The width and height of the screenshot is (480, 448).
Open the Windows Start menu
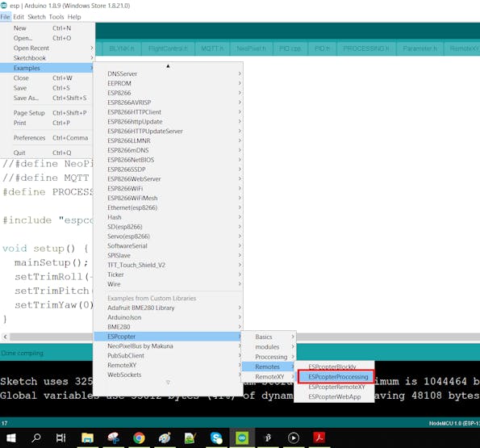[11, 438]
